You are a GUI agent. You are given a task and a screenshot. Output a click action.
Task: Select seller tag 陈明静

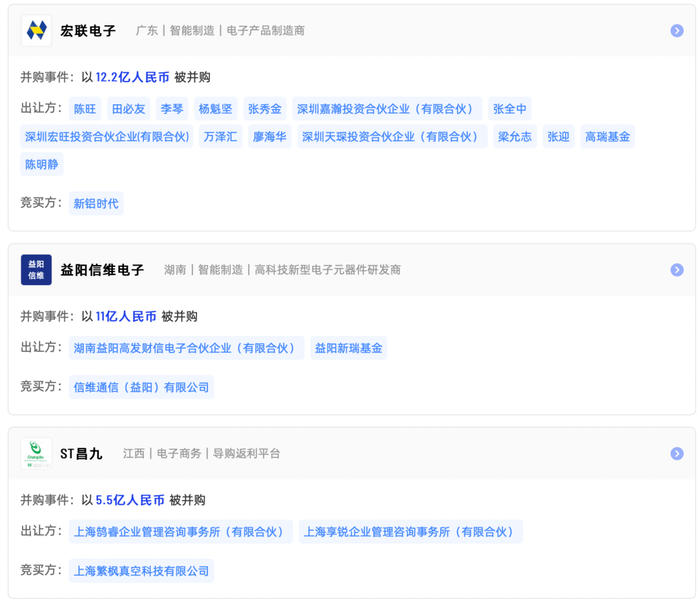pos(42,164)
